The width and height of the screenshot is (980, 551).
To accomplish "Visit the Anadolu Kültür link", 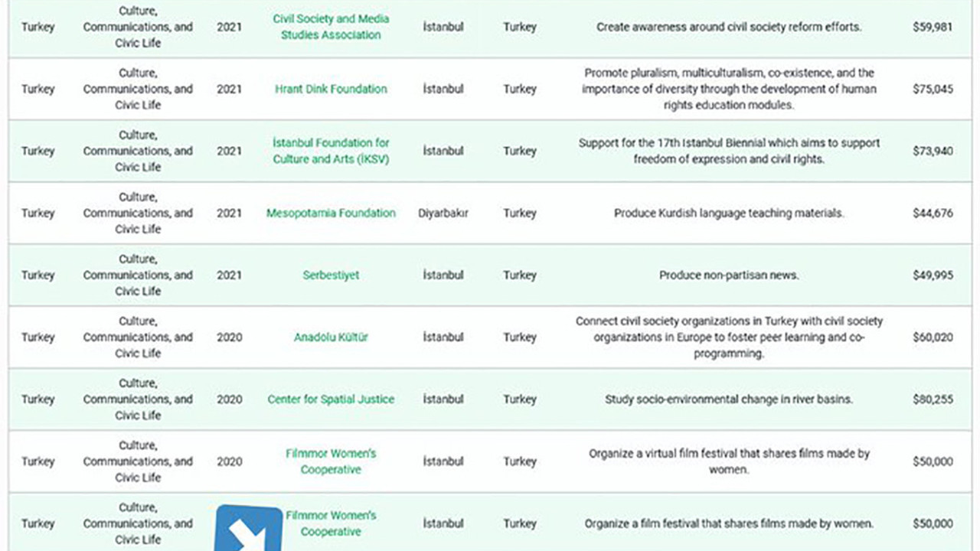I will coord(331,337).
